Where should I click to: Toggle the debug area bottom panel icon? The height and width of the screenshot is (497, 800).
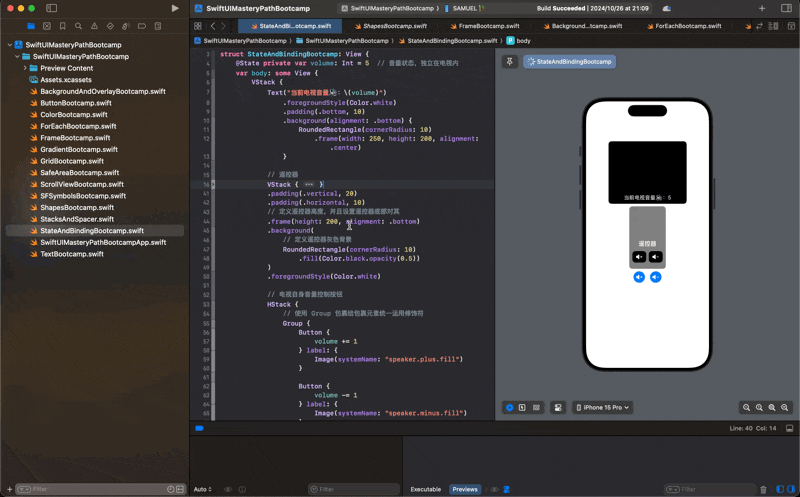(x=789, y=429)
